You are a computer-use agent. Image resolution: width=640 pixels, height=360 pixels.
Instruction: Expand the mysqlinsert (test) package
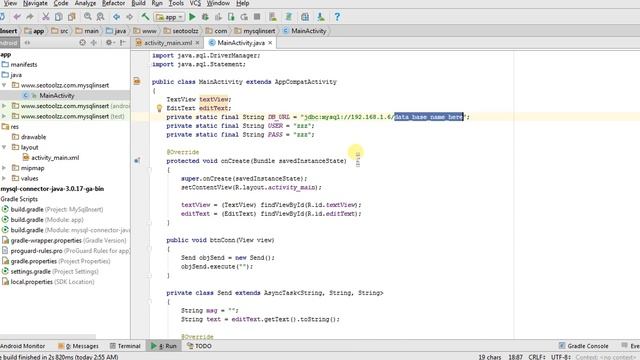click(x=4, y=116)
